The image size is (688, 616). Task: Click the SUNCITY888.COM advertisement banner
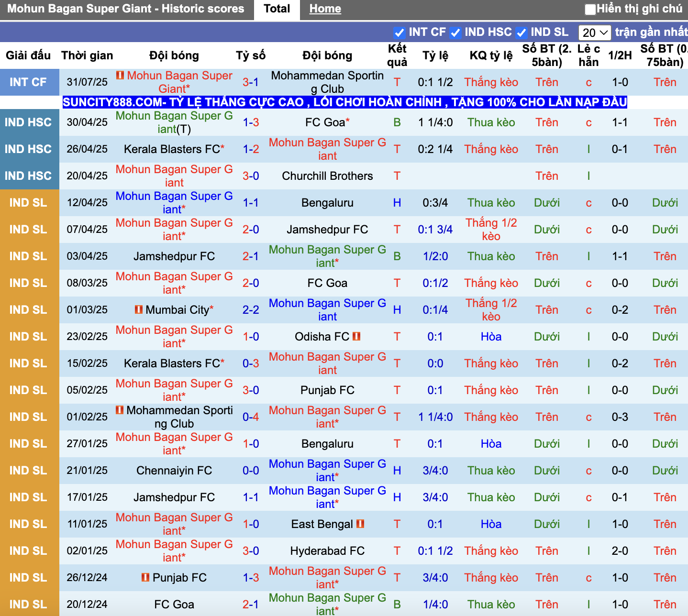(344, 102)
